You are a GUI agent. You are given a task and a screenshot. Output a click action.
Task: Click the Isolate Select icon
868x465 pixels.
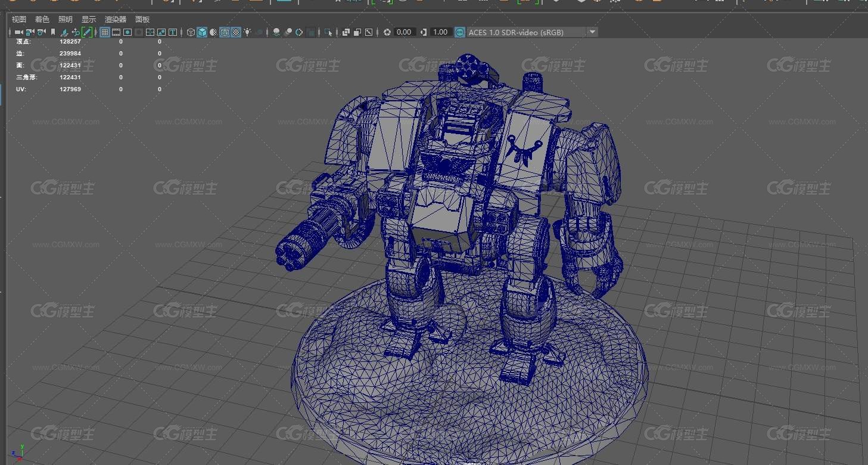(328, 32)
